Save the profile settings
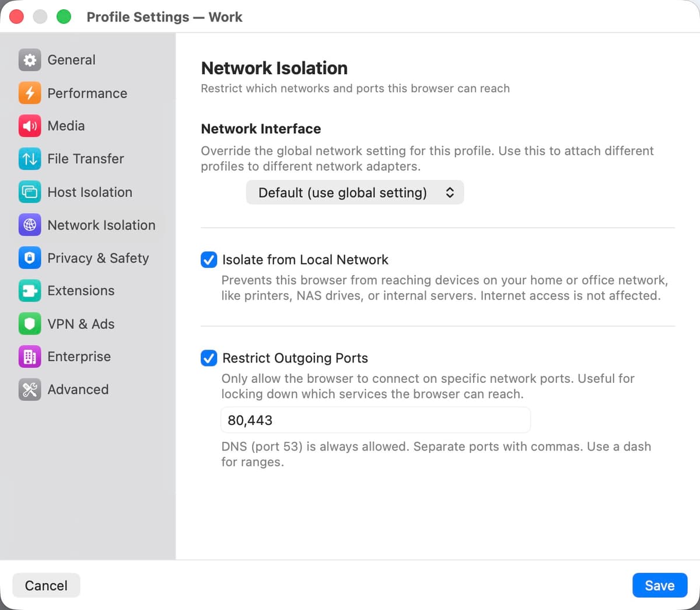Viewport: 700px width, 610px height. pyautogui.click(x=660, y=585)
